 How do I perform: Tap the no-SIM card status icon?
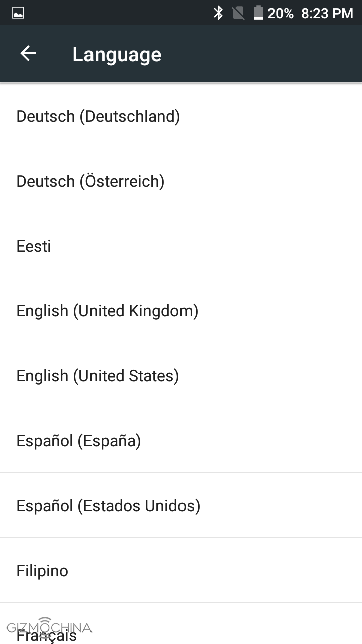[238, 13]
